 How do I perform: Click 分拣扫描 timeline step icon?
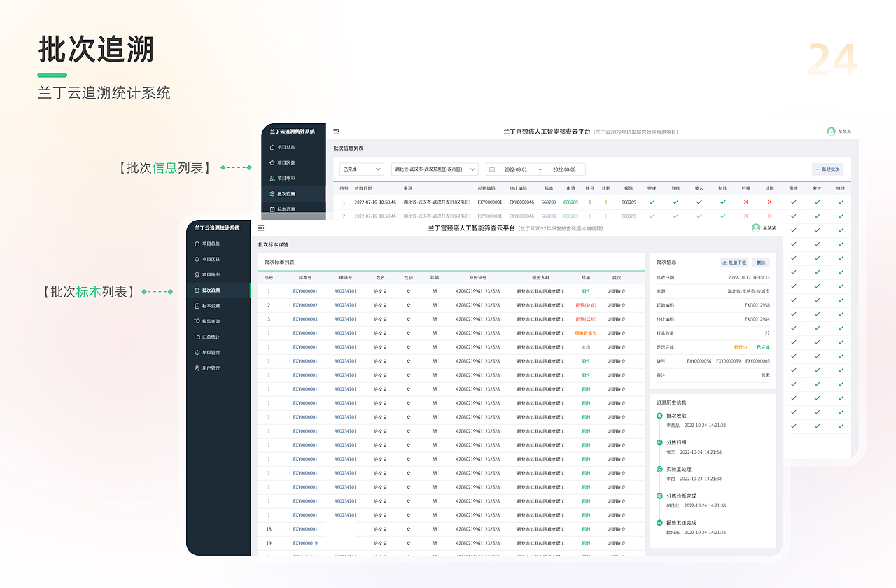point(659,442)
